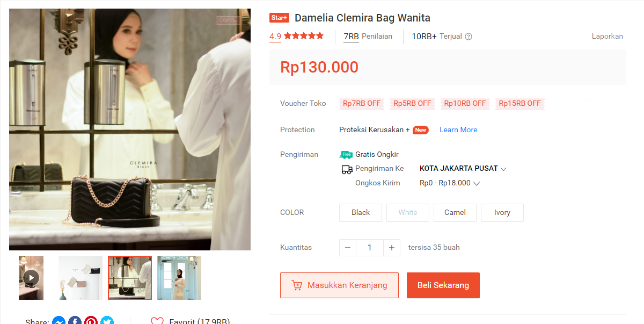Increase quantity with the plus button
Screen dimensions: 644x324
click(392, 248)
